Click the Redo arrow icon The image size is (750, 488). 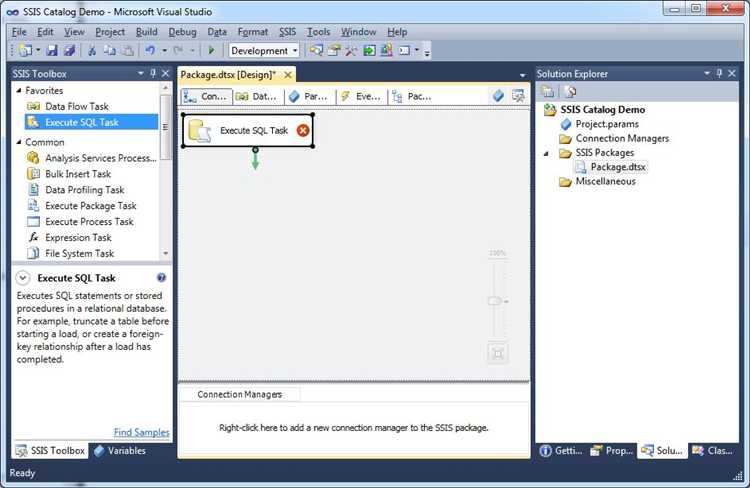[x=178, y=50]
